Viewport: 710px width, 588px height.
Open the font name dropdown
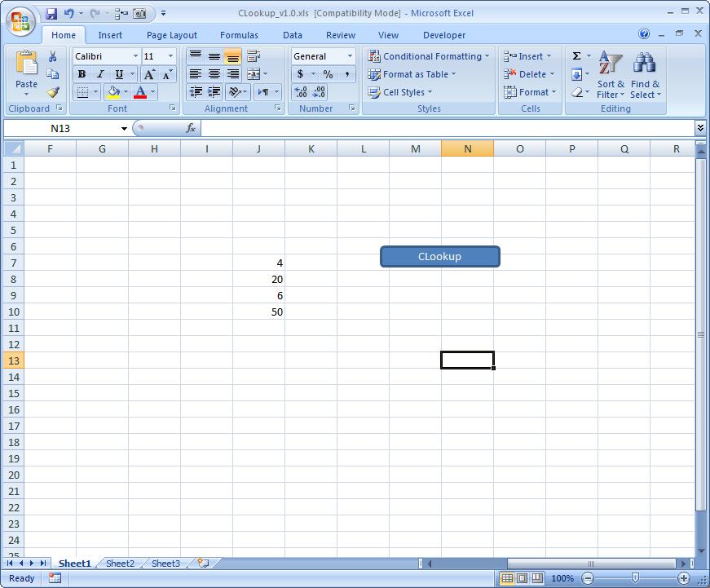[x=135, y=56]
